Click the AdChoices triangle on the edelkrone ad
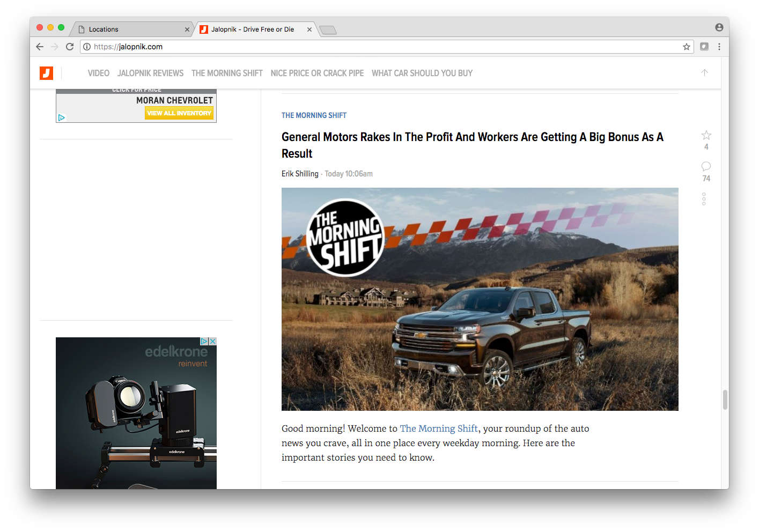 tap(204, 341)
